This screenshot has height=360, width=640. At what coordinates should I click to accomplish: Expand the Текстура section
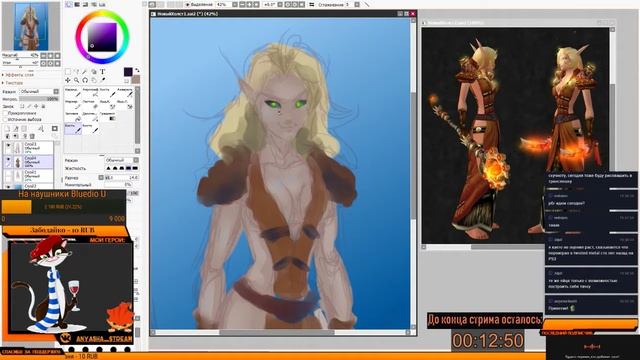coord(13,83)
